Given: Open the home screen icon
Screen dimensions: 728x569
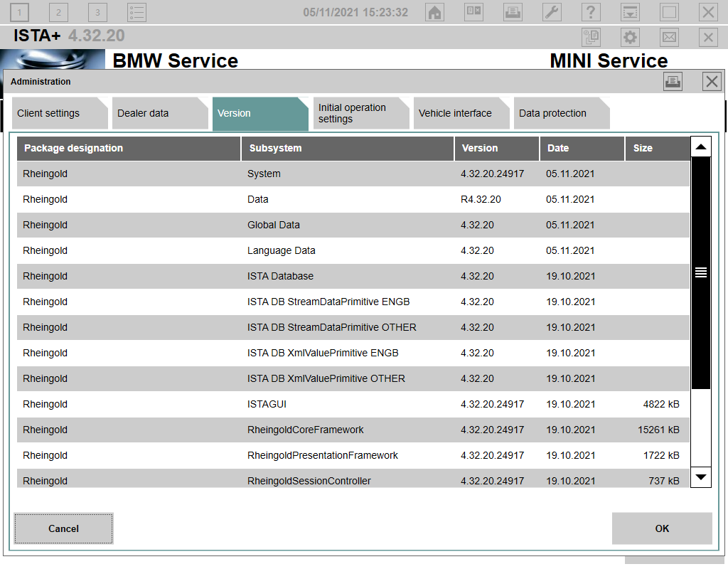Looking at the screenshot, I should point(434,12).
